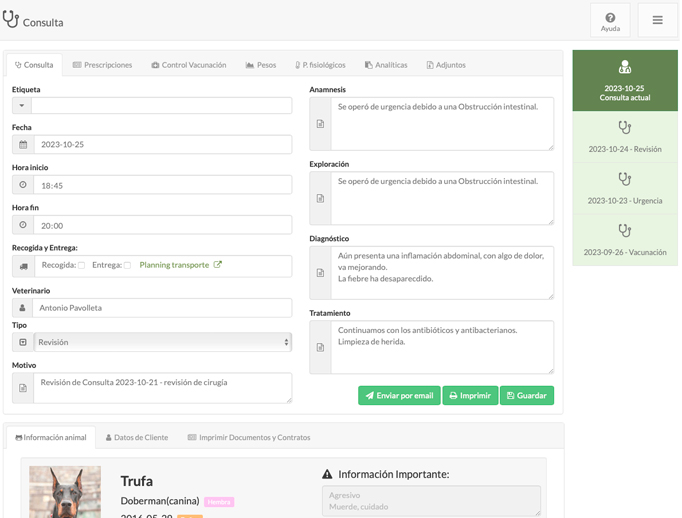Expand the Etiqueta dropdown arrow

point(22,105)
